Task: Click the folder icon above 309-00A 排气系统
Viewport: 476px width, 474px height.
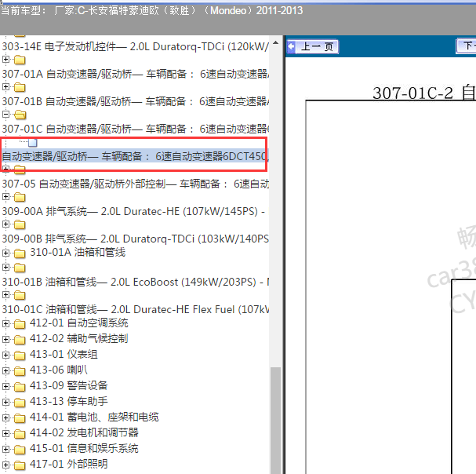Action: tap(20, 197)
